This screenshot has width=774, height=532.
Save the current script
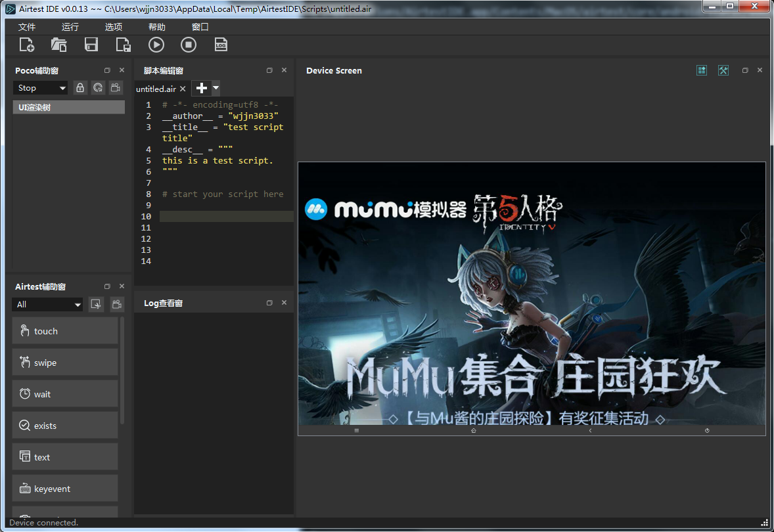(91, 45)
